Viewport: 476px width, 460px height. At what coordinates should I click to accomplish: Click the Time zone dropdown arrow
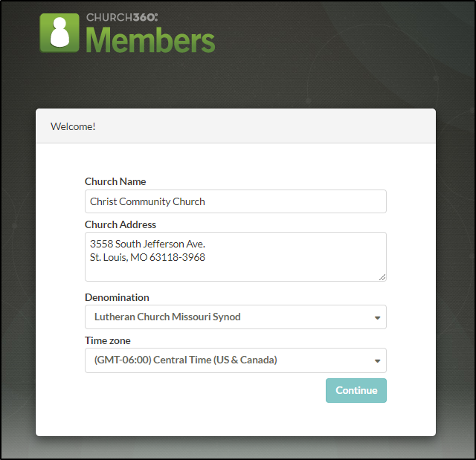pyautogui.click(x=377, y=361)
